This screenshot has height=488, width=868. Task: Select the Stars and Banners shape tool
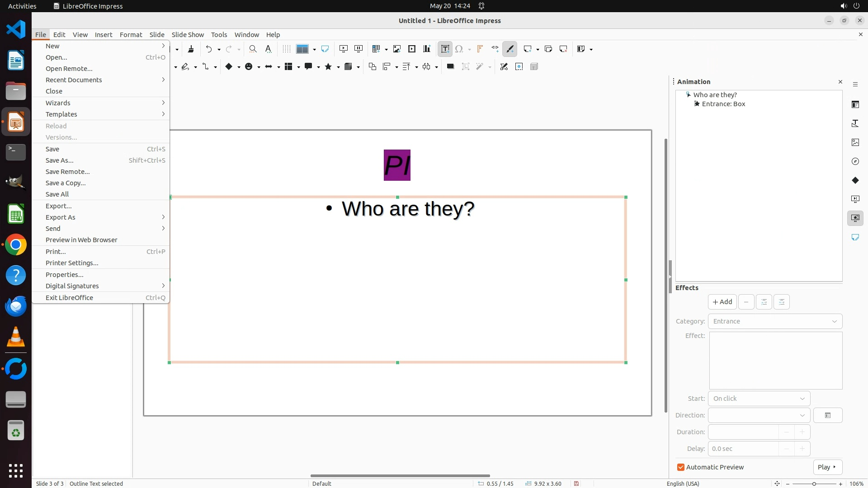point(328,67)
